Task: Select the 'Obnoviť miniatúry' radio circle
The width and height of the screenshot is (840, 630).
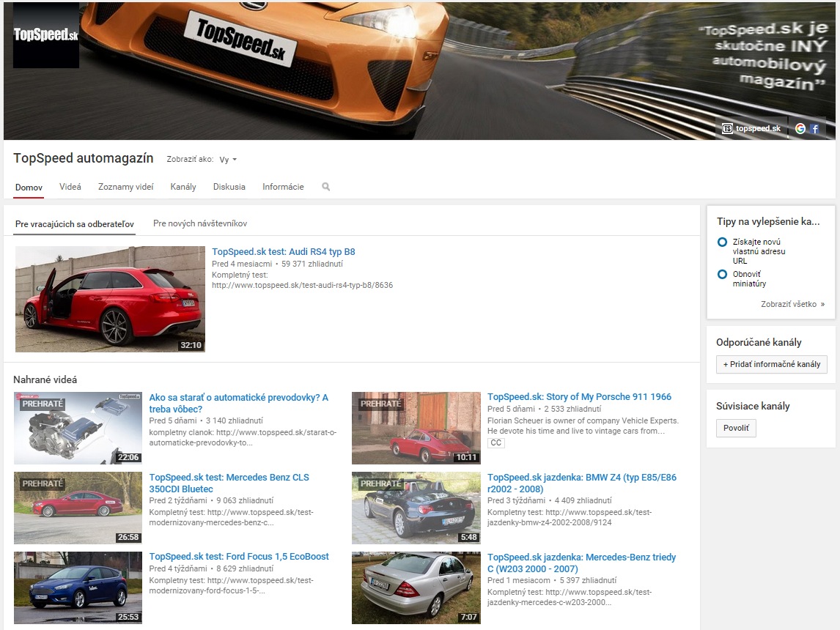Action: point(722,274)
